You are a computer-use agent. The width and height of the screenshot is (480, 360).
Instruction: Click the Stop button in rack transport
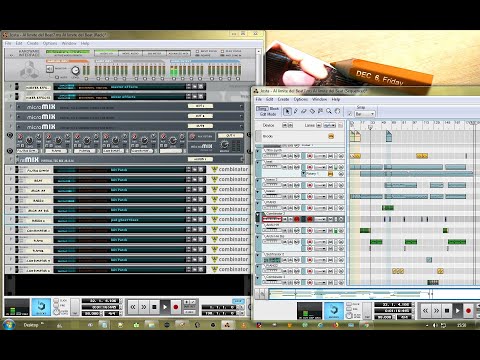pos(154,307)
